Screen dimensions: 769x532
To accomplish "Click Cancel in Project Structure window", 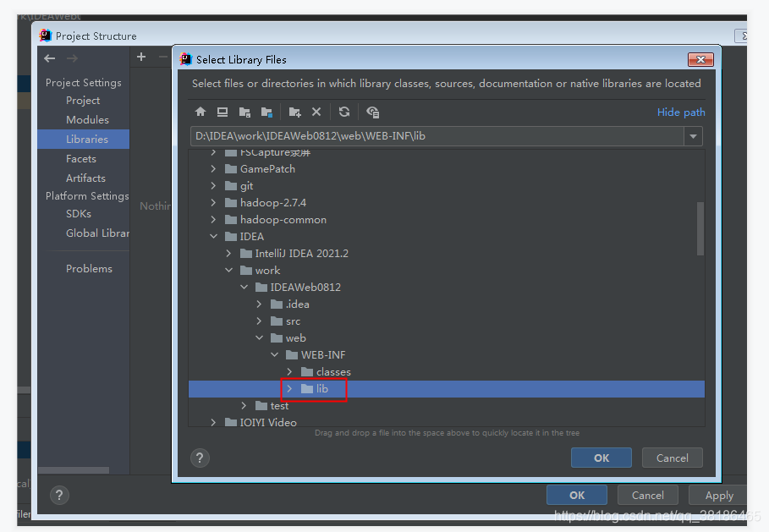I will coord(647,496).
